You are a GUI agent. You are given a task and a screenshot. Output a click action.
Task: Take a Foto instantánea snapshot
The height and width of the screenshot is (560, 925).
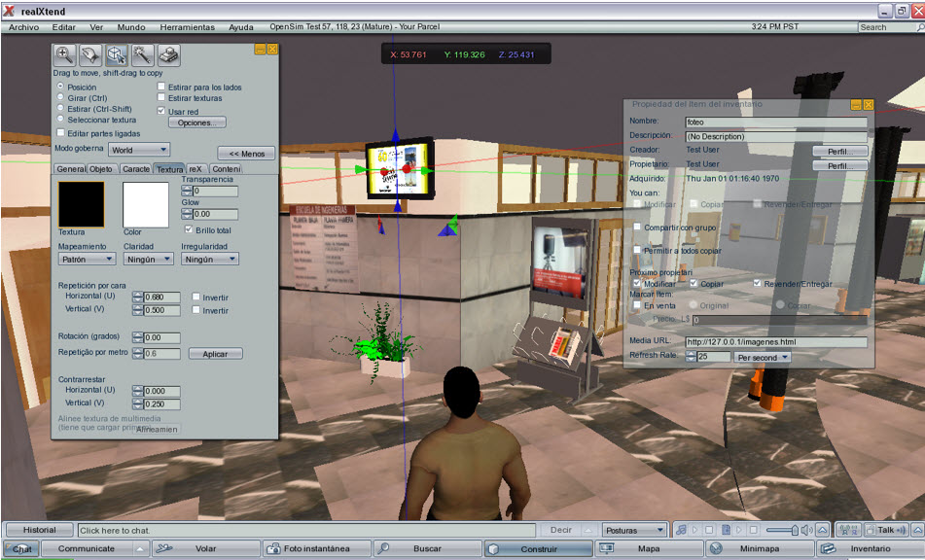(317, 548)
